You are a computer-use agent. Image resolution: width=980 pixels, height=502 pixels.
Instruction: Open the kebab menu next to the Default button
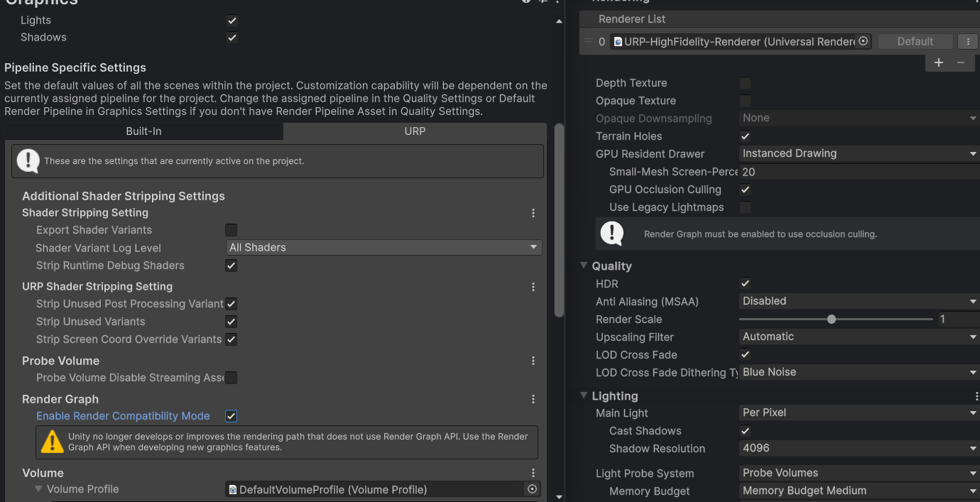[967, 41]
